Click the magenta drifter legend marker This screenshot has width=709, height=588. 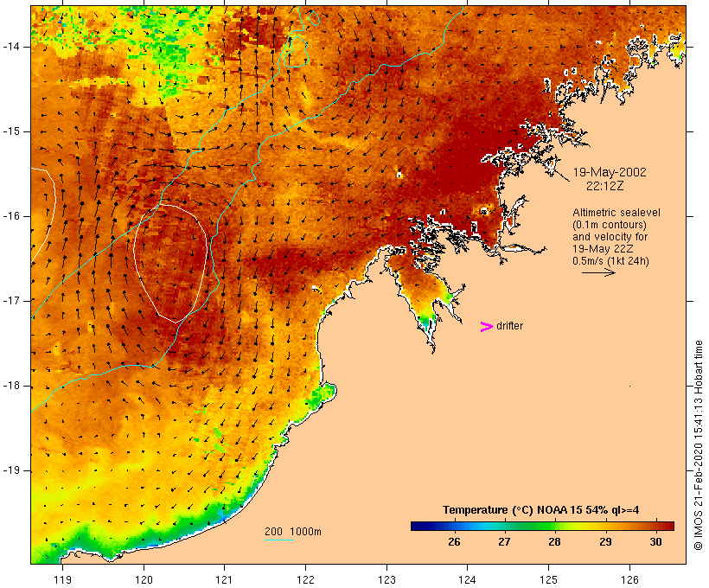[x=486, y=327]
